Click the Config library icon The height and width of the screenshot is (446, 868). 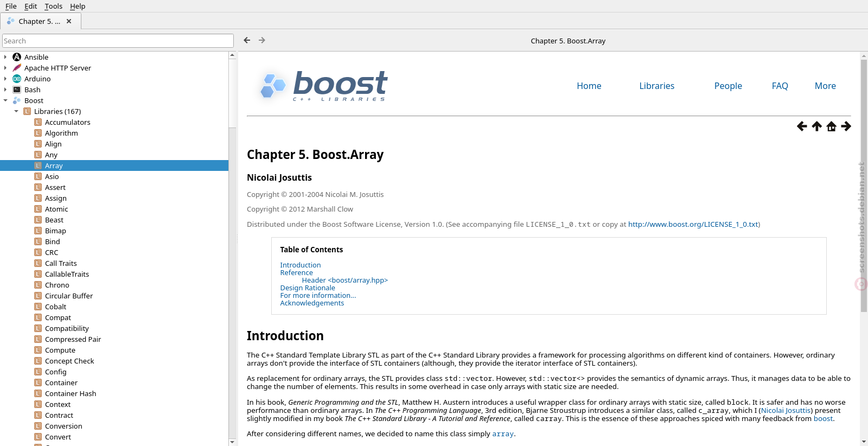point(38,372)
